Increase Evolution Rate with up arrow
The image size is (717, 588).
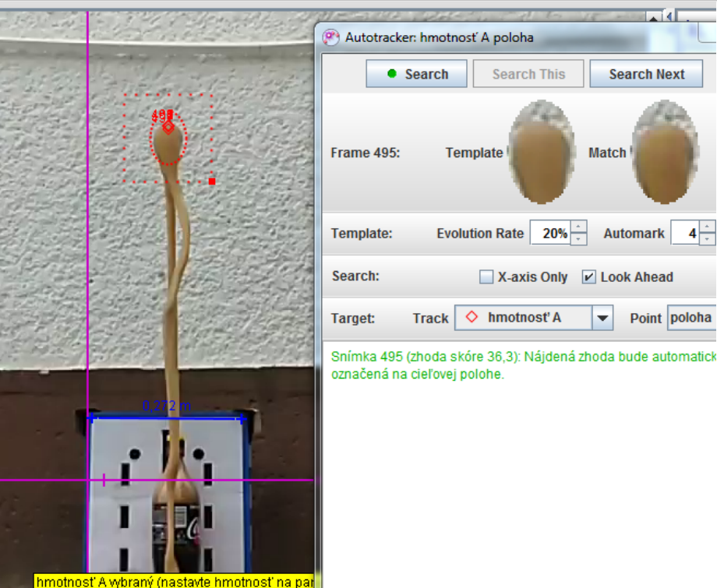[578, 227]
